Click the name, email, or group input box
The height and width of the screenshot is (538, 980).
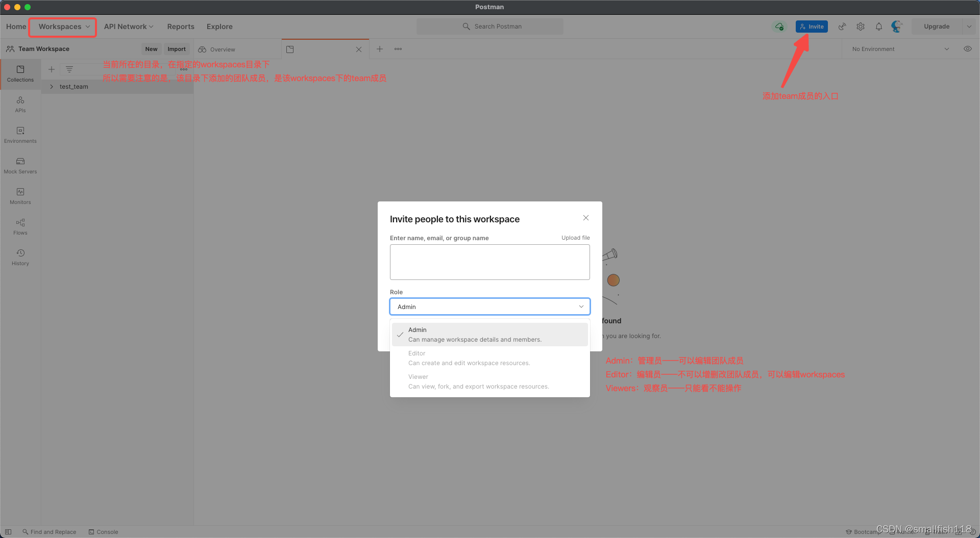point(490,262)
